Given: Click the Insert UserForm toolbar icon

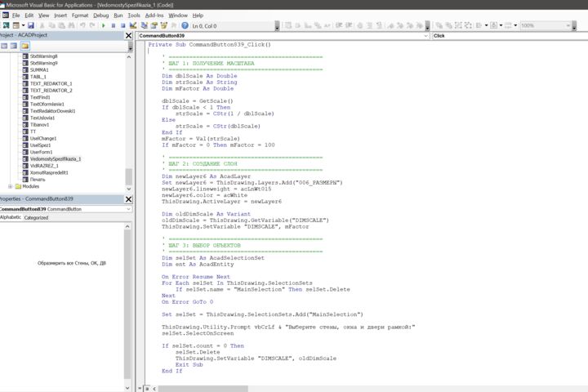Looking at the screenshot, I should 16,25.
